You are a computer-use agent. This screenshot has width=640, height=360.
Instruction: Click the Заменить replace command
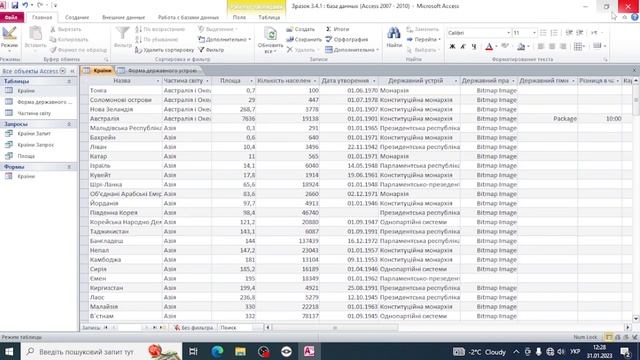tap(423, 29)
